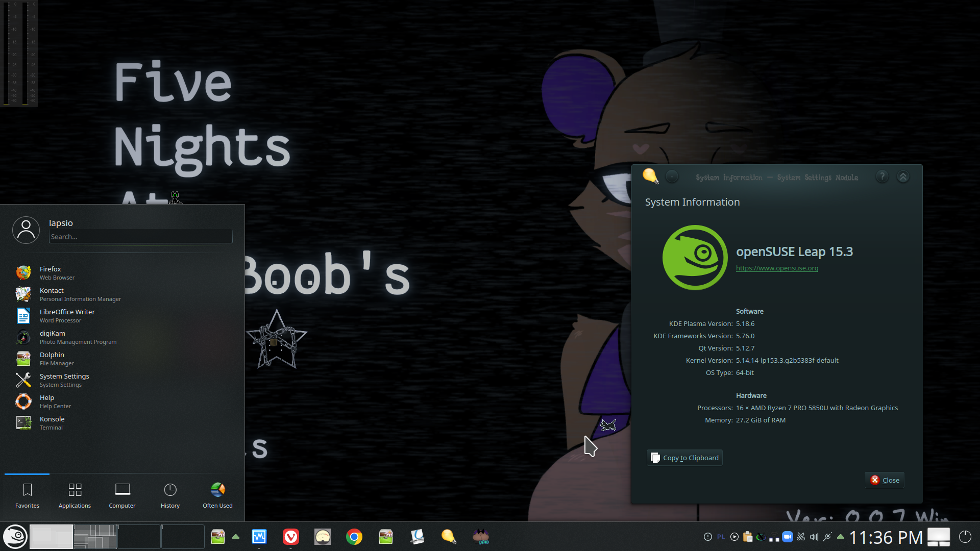Click the openSUSE chameleon logo in System Information
This screenshot has height=551, width=980.
coord(695,258)
